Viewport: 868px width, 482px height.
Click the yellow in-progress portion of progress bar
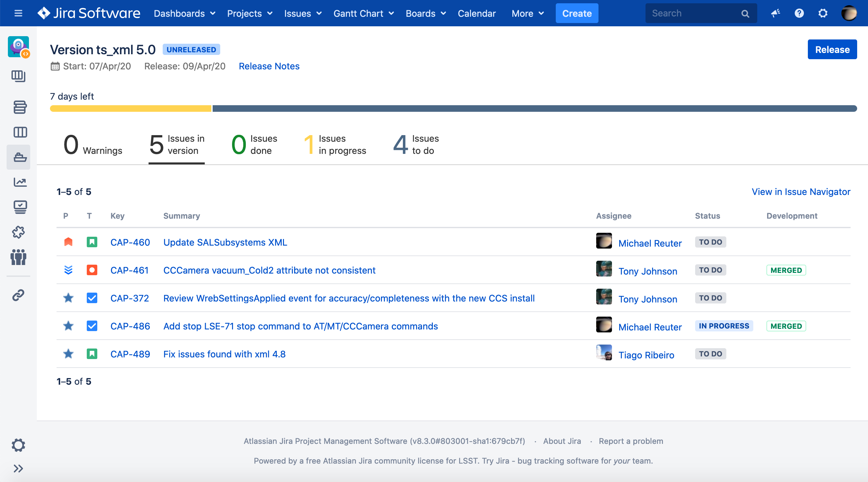click(x=130, y=108)
